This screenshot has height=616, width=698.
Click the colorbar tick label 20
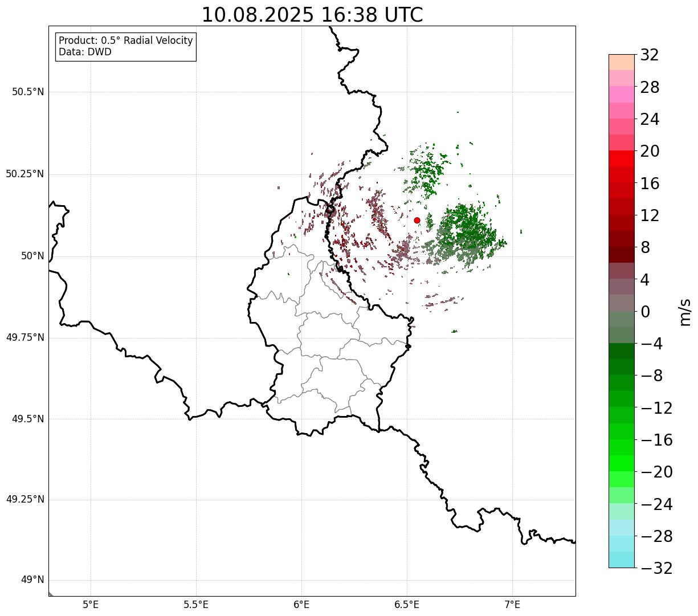pos(650,151)
